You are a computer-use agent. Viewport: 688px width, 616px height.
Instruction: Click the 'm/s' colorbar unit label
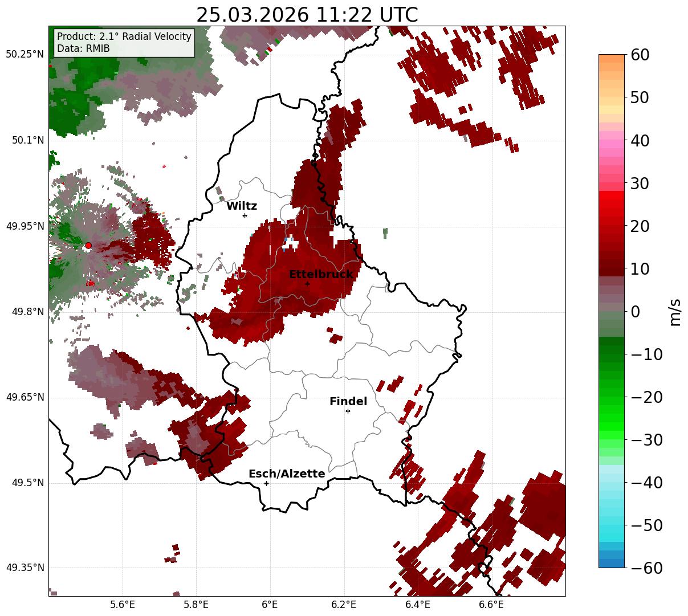point(675,311)
